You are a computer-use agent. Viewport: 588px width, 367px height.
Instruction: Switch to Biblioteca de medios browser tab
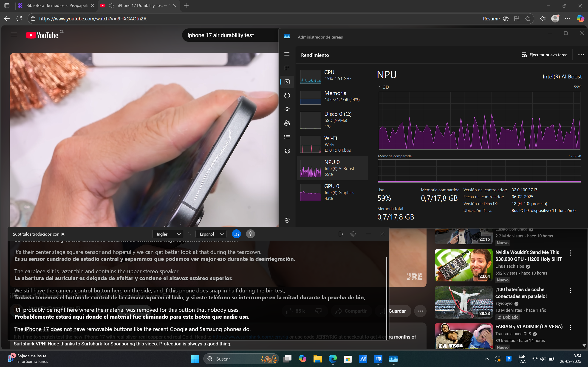(x=56, y=6)
